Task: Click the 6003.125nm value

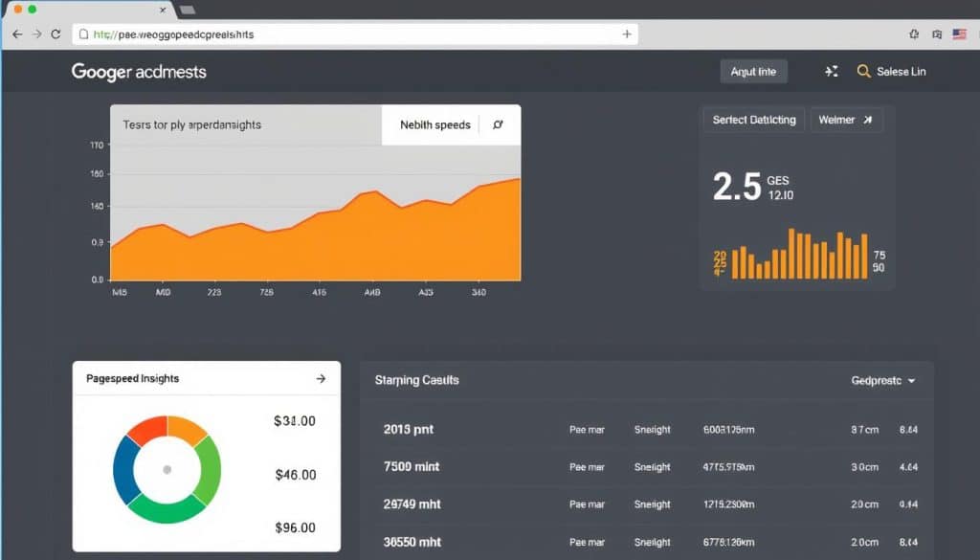Action: 728,430
